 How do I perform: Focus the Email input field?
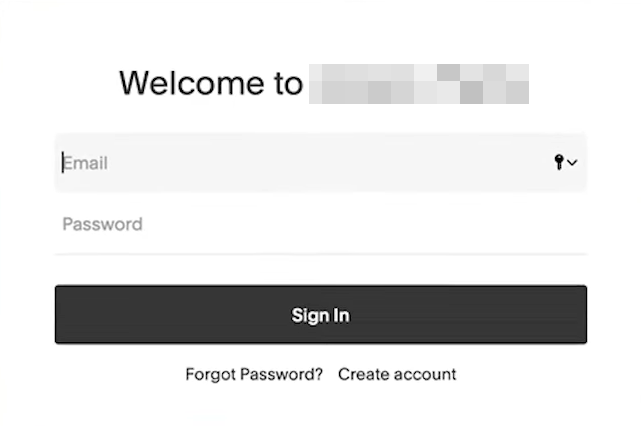tap(300, 163)
